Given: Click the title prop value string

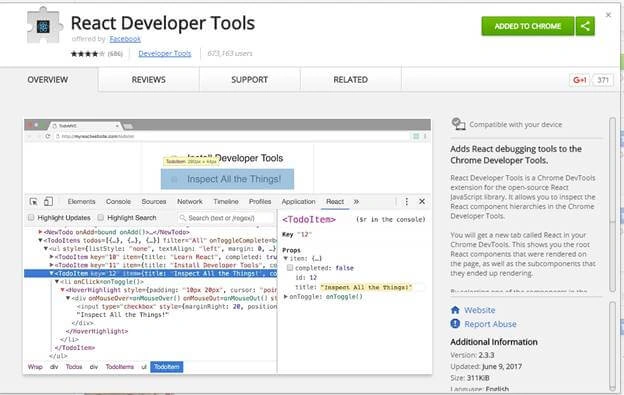Looking at the screenshot, I should (x=366, y=287).
